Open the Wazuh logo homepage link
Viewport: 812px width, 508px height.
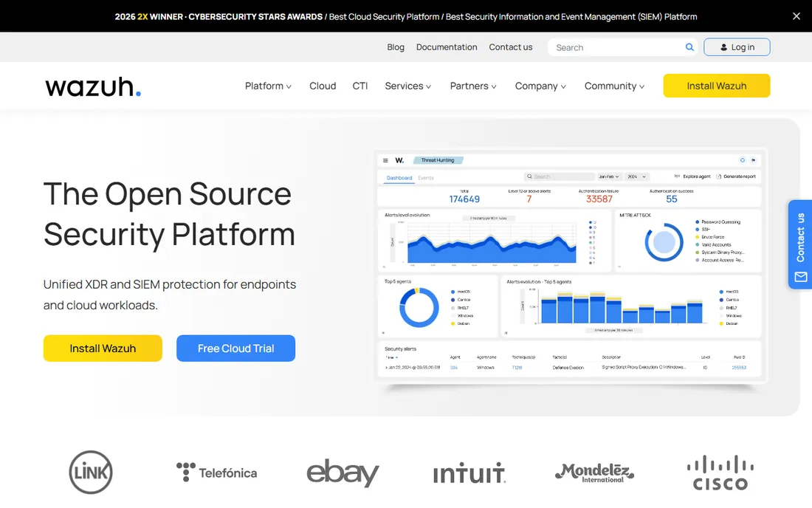(93, 86)
